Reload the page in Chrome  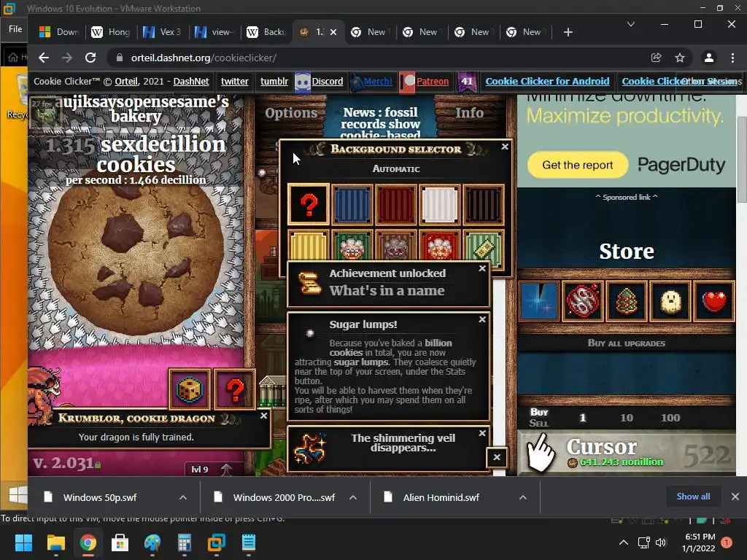coord(90,58)
